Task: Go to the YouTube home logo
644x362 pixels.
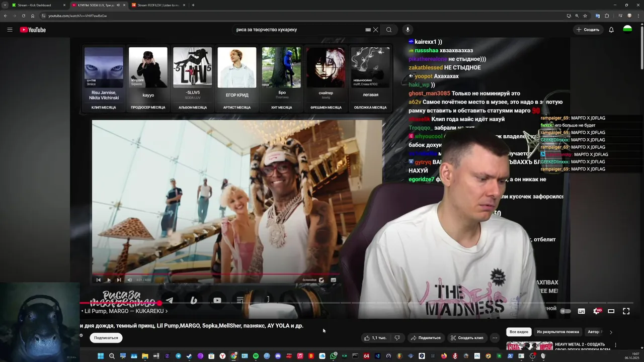Action: pos(33,30)
